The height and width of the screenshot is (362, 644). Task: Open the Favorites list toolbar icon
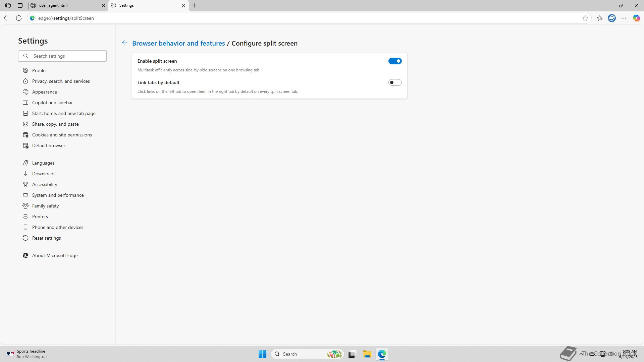[x=600, y=18]
